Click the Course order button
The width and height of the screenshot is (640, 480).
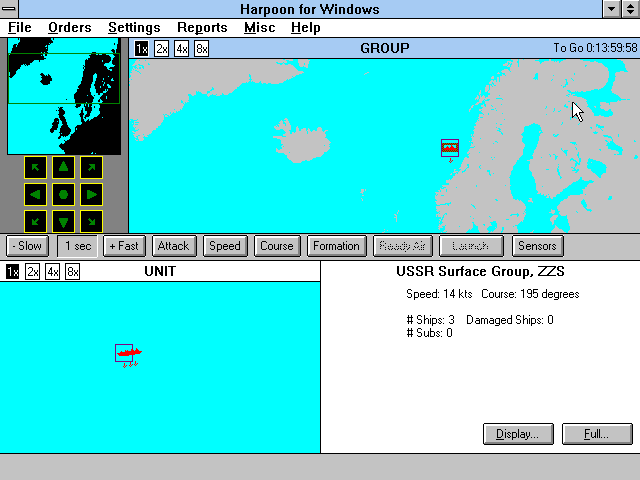tap(277, 246)
